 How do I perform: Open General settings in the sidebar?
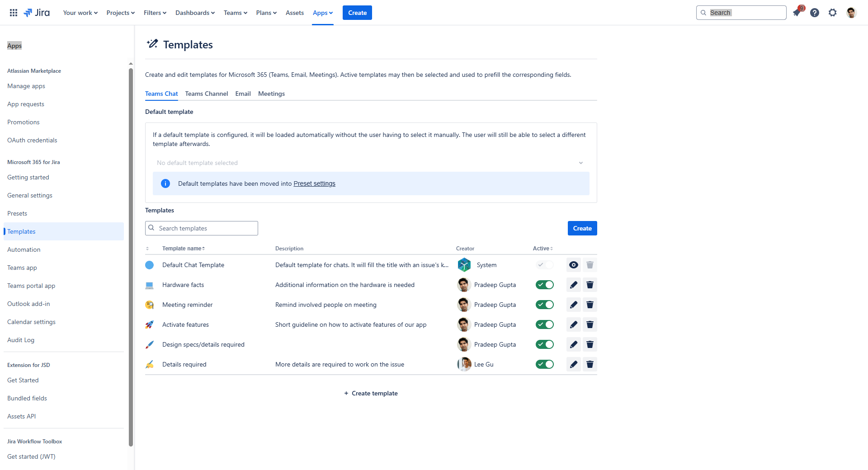point(63,195)
